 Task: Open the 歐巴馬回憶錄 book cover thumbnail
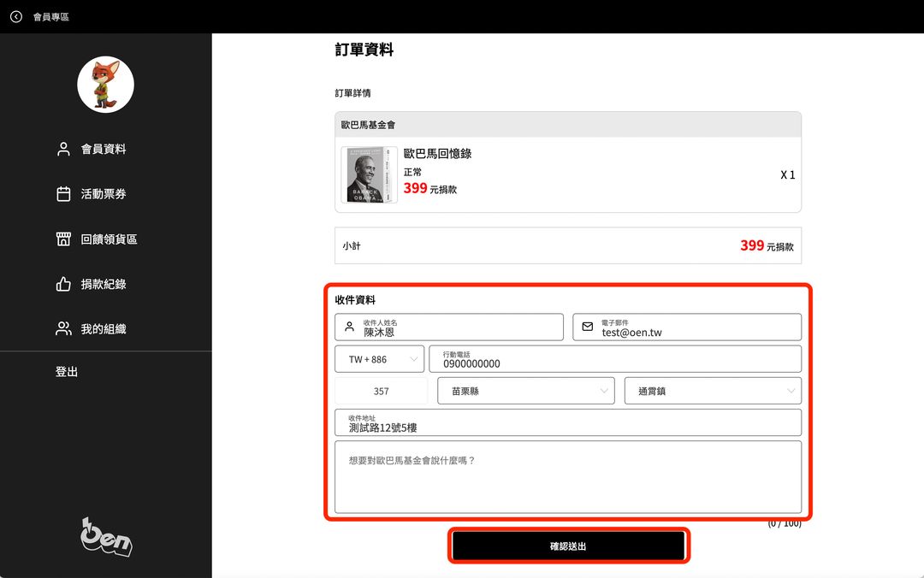click(370, 175)
